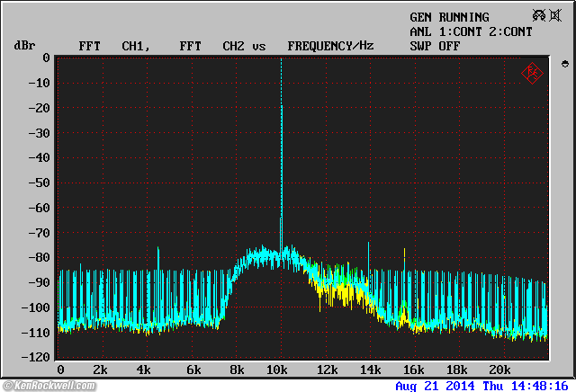Image resolution: width=576 pixels, height=392 pixels.
Task: Click the 14k label on frequency axis
Action: [369, 370]
